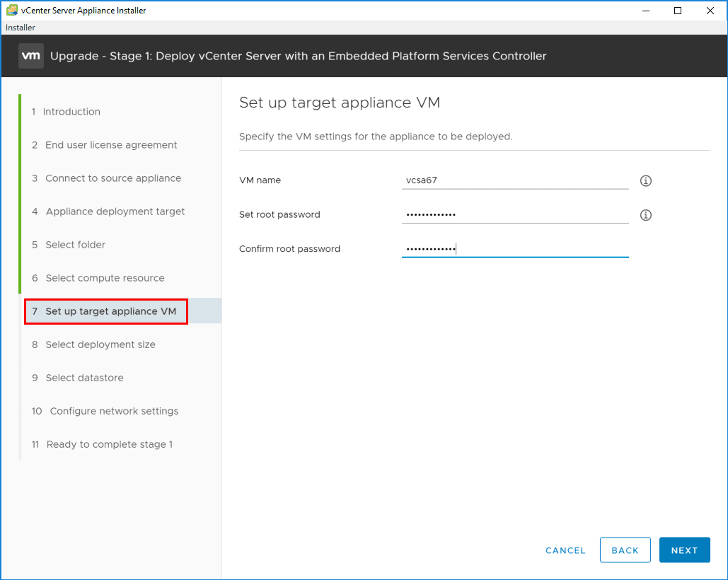Focus the Set root password field

(x=514, y=214)
